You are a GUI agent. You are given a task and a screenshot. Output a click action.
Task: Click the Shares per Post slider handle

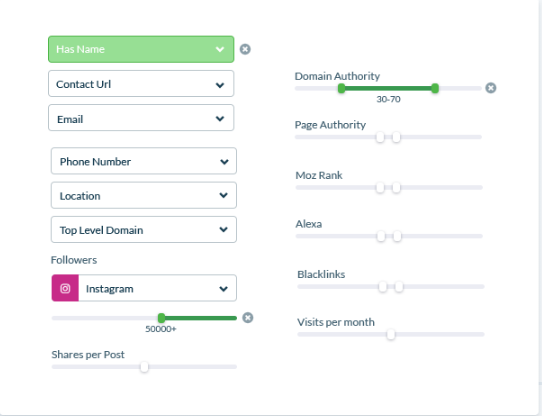(x=144, y=367)
